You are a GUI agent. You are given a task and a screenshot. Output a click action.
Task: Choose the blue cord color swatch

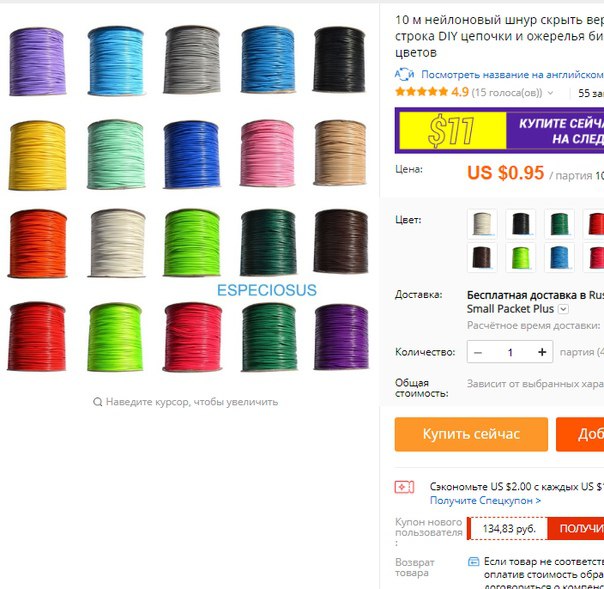559,257
